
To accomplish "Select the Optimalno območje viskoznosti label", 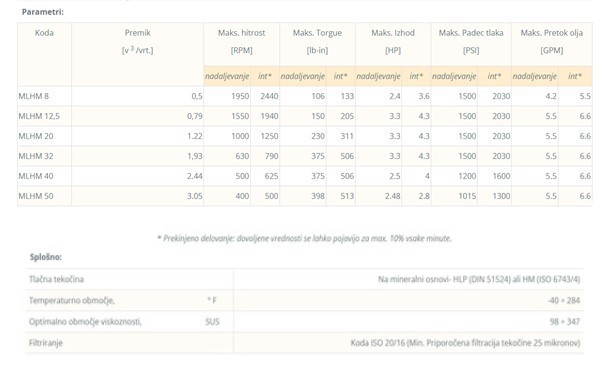I will click(x=85, y=322).
